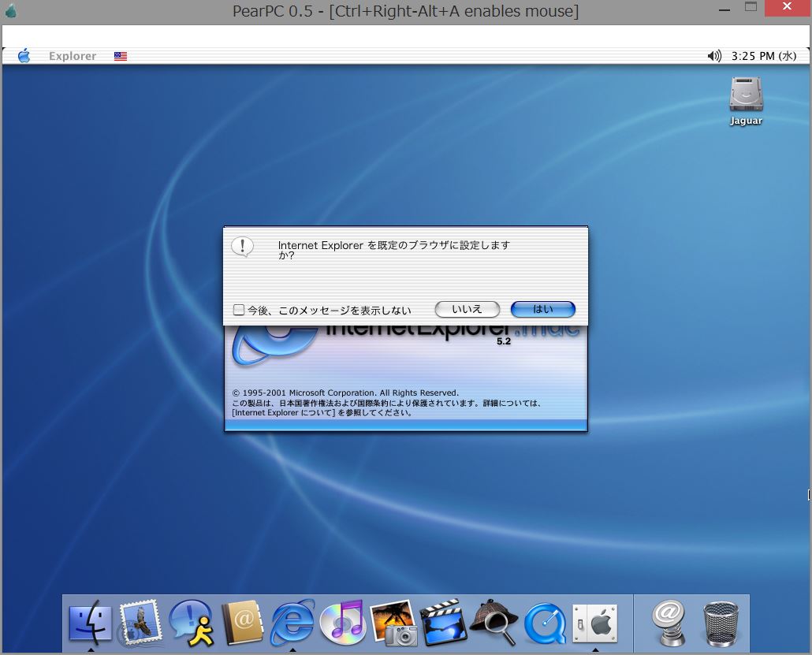Open the Explorer application menu

click(x=73, y=56)
